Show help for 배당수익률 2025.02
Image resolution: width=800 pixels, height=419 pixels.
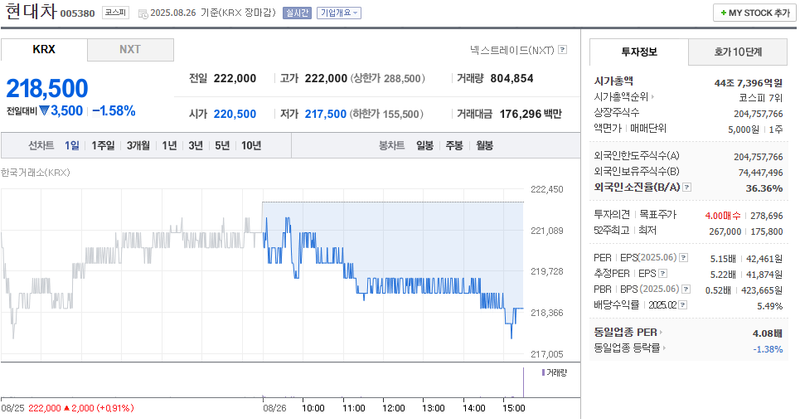click(683, 305)
